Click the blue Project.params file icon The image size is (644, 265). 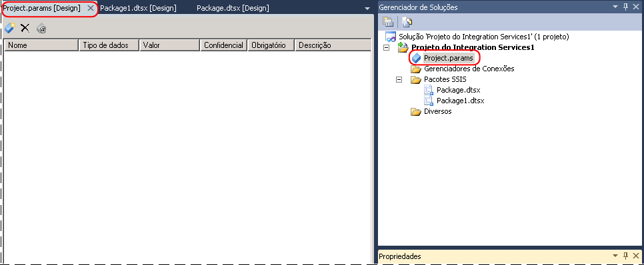(x=417, y=58)
